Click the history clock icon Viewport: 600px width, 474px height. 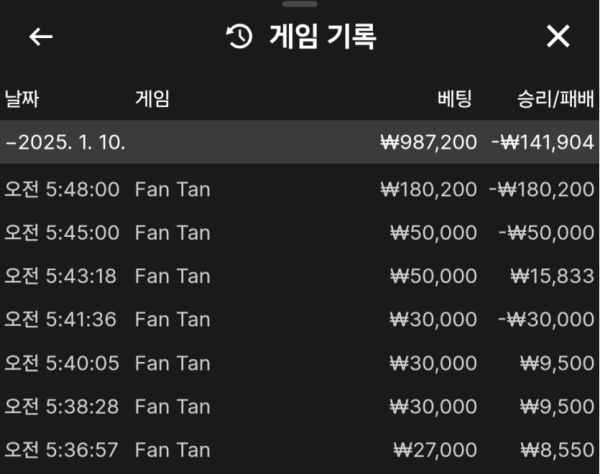240,37
